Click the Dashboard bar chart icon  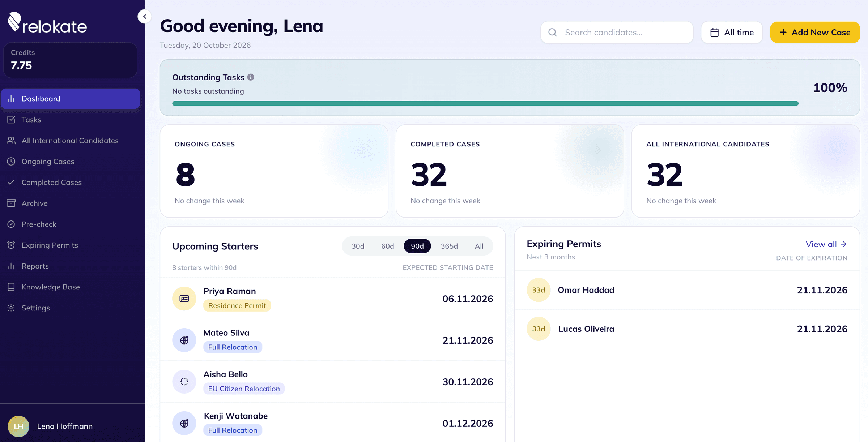pos(11,99)
